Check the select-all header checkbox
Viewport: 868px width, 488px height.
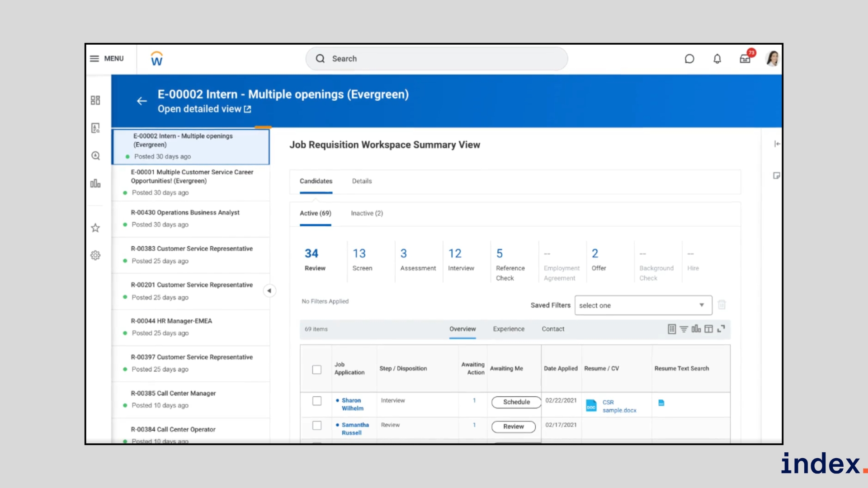(x=317, y=370)
